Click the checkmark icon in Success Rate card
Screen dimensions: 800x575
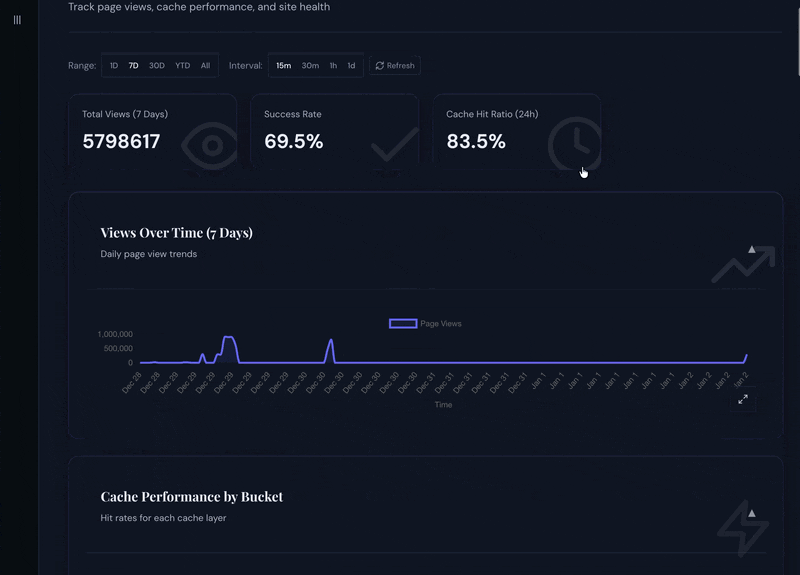[395, 145]
